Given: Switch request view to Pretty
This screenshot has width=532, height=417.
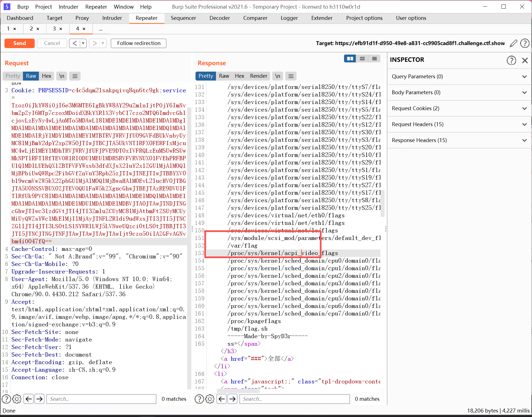Looking at the screenshot, I should coord(13,76).
